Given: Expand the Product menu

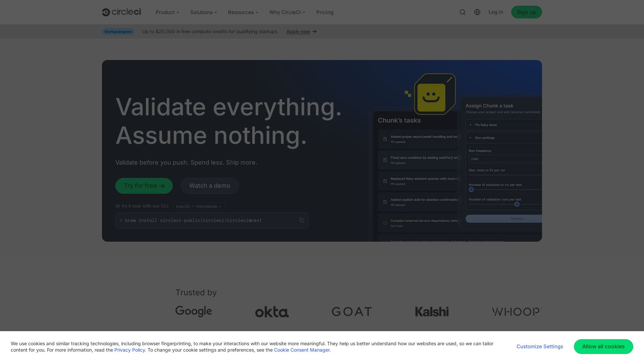Looking at the screenshot, I should click(x=167, y=12).
